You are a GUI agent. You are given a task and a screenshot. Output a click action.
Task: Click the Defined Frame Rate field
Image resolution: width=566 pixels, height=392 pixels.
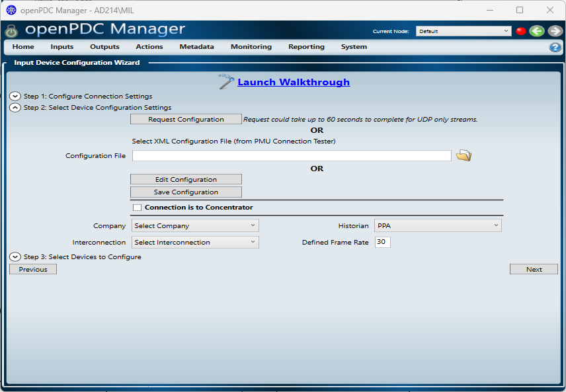(382, 243)
